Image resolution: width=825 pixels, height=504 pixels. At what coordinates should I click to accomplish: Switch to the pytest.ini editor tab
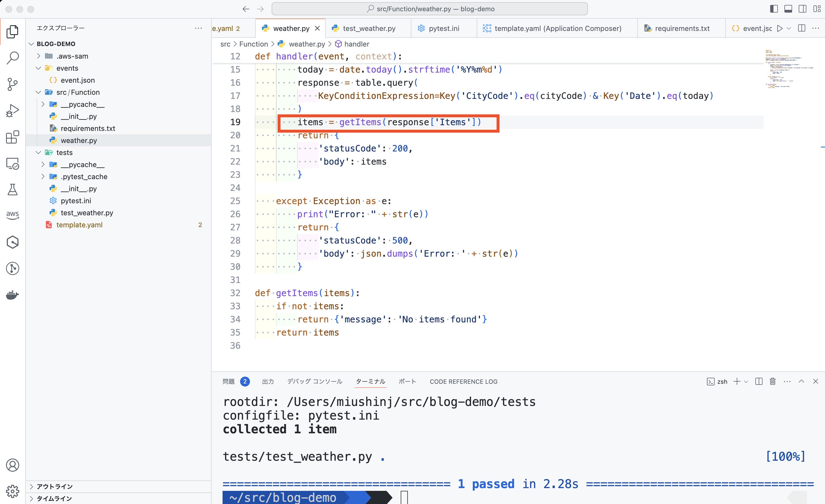click(x=444, y=28)
